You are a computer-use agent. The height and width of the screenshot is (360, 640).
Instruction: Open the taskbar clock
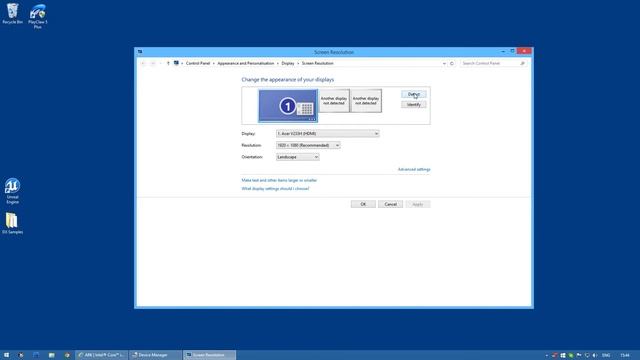click(625, 356)
